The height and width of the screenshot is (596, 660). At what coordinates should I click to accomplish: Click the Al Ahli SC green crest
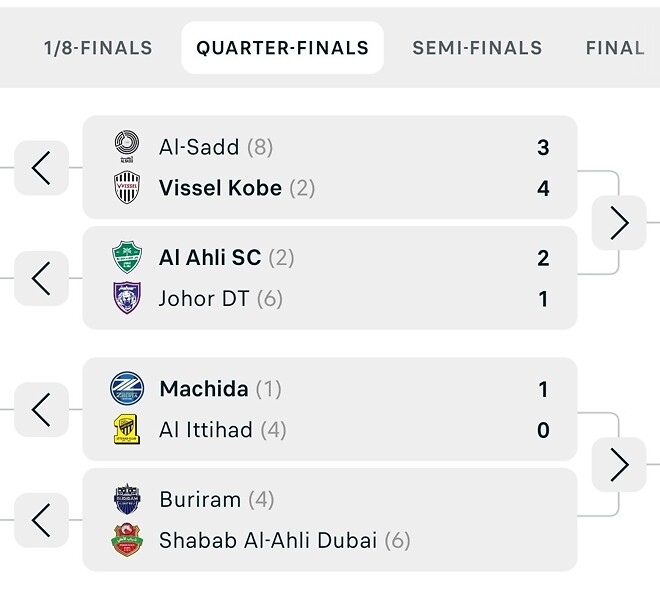click(x=127, y=258)
